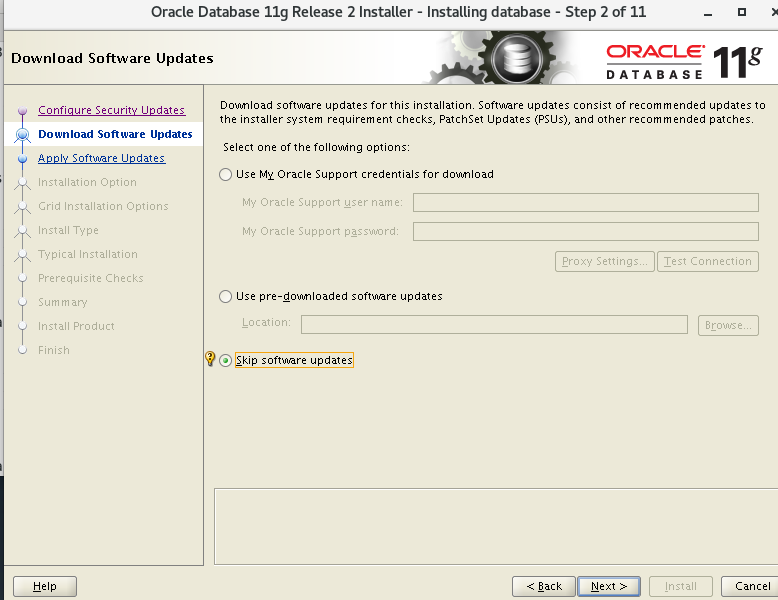This screenshot has width=778, height=600.
Task: Open Help for this installer page
Action: pos(45,586)
